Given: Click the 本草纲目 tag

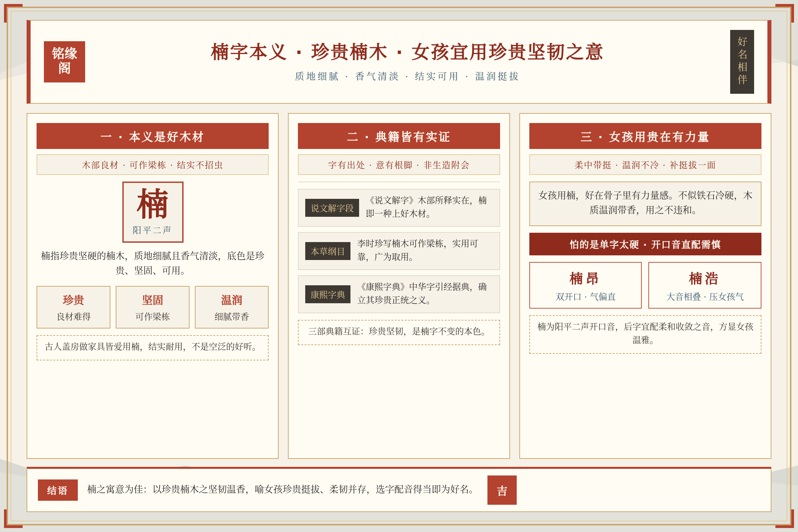Looking at the screenshot, I should click(328, 251).
